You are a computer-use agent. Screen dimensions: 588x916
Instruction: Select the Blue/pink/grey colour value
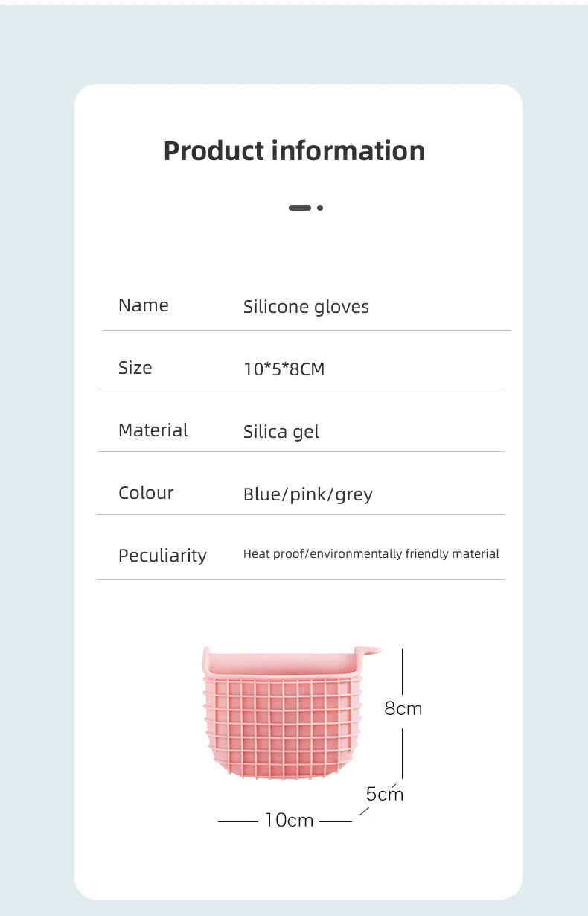(307, 494)
